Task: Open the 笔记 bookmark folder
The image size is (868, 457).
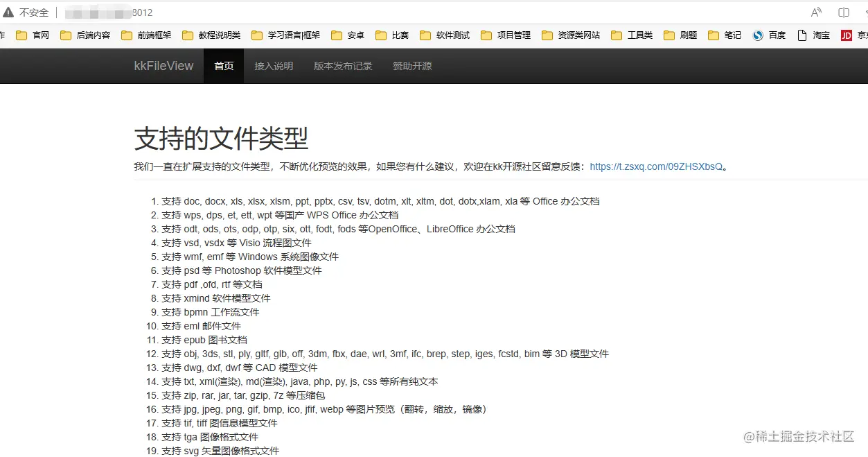Action: click(x=725, y=35)
